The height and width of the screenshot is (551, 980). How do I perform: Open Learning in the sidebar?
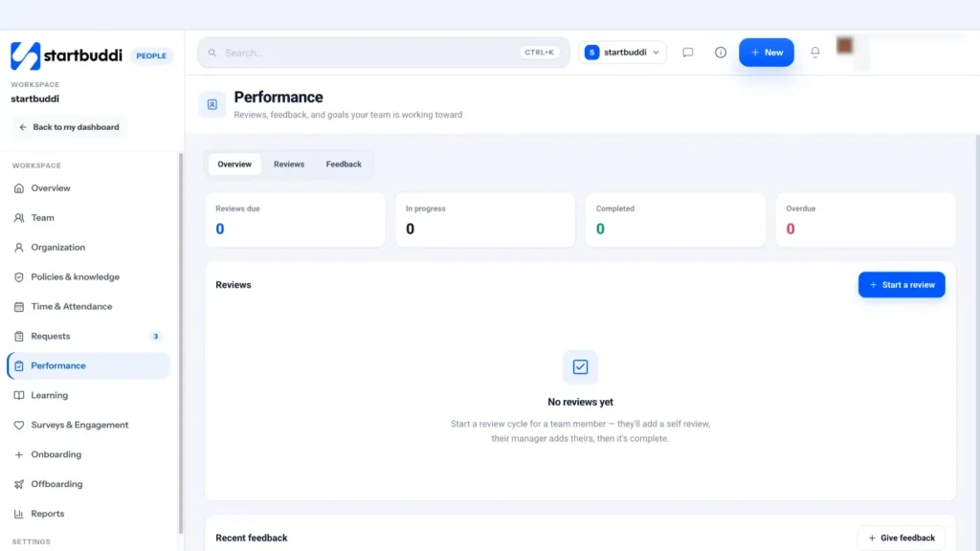(x=88, y=395)
